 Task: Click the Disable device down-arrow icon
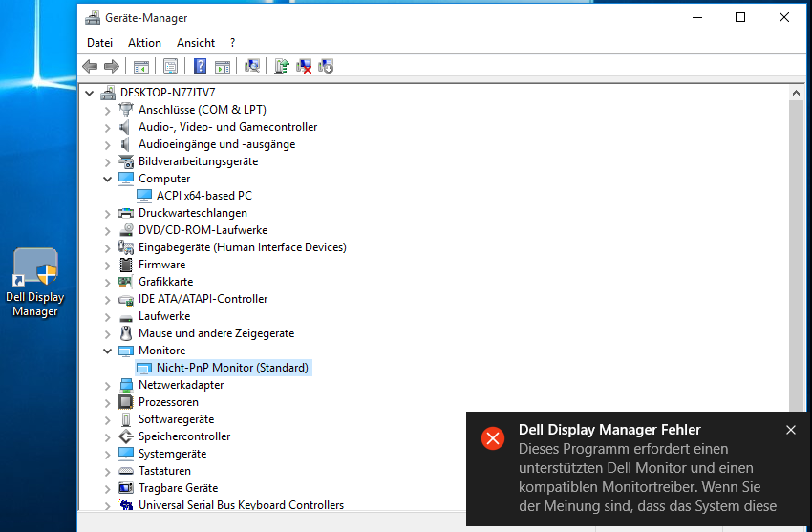pyautogui.click(x=326, y=66)
